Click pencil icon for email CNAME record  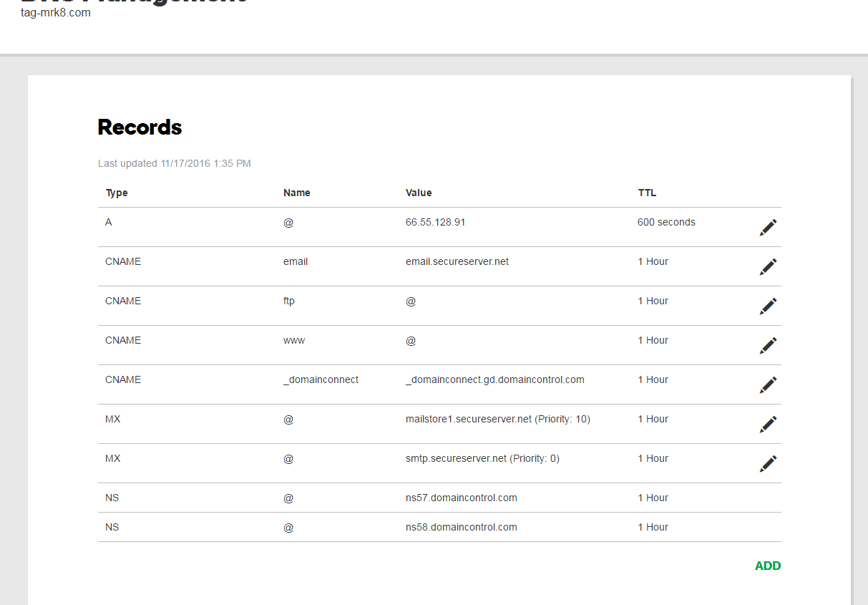pyautogui.click(x=768, y=267)
